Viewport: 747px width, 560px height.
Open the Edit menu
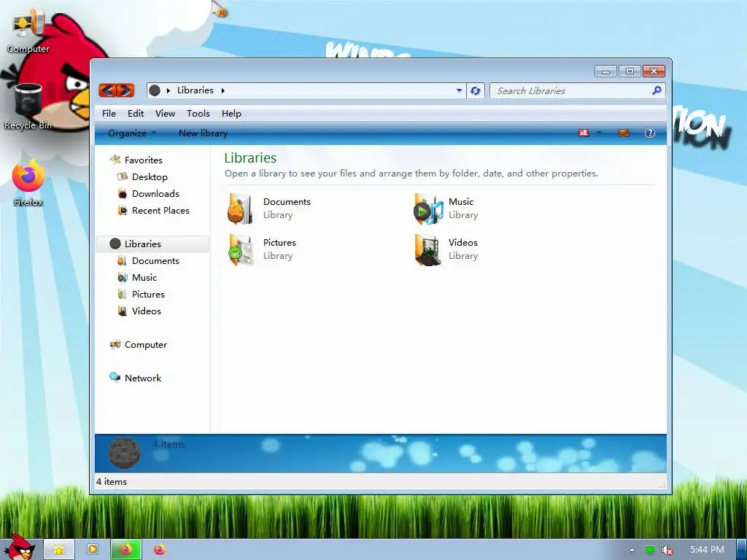pos(136,113)
